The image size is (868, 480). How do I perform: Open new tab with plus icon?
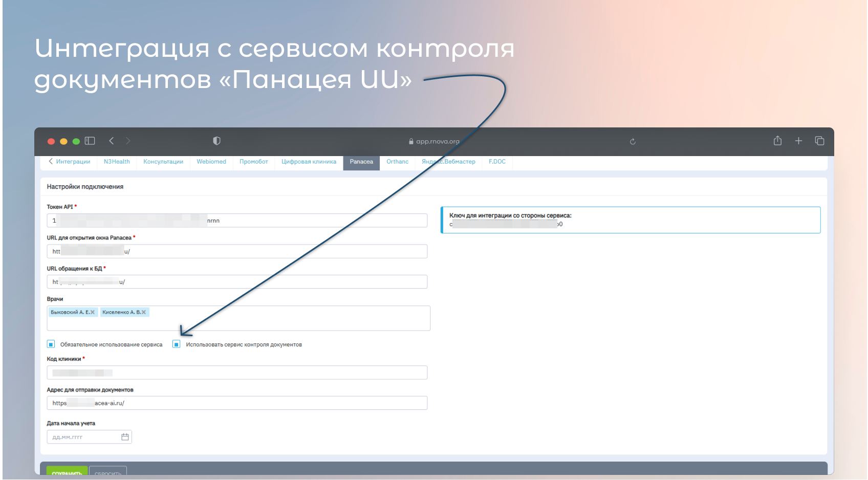[x=798, y=141]
